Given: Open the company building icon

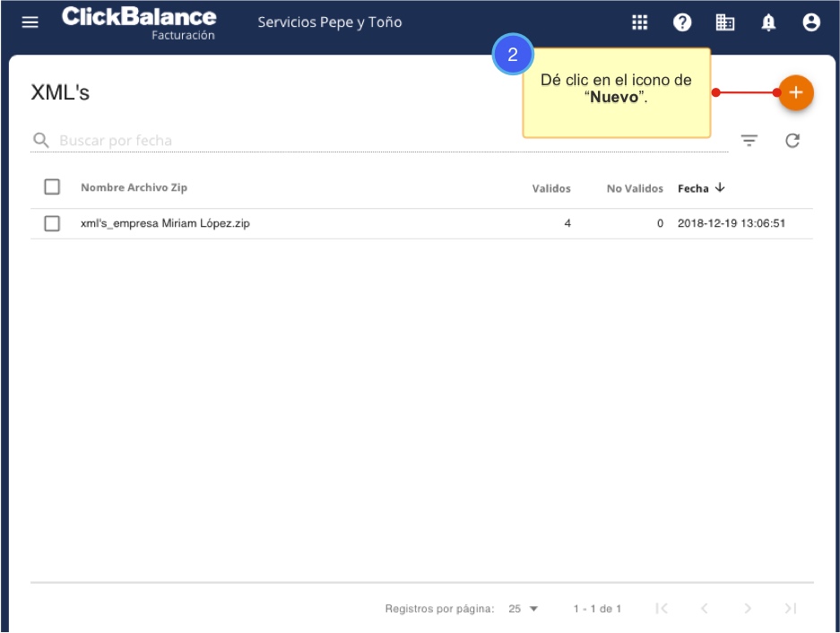Looking at the screenshot, I should coord(725,22).
